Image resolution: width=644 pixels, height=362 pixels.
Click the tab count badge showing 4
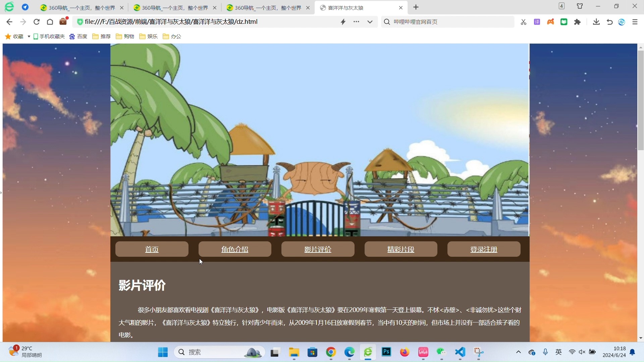coord(561,6)
